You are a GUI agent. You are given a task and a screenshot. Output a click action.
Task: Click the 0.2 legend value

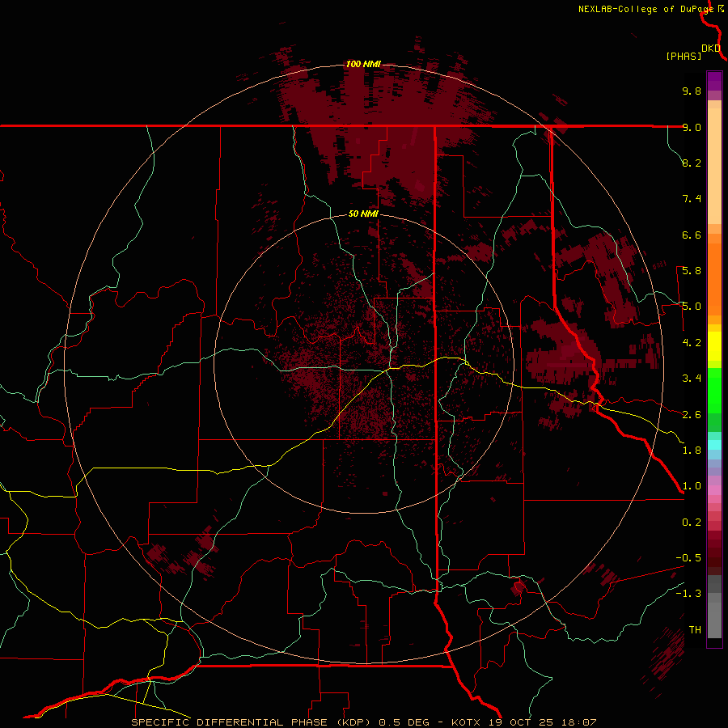[x=692, y=523]
